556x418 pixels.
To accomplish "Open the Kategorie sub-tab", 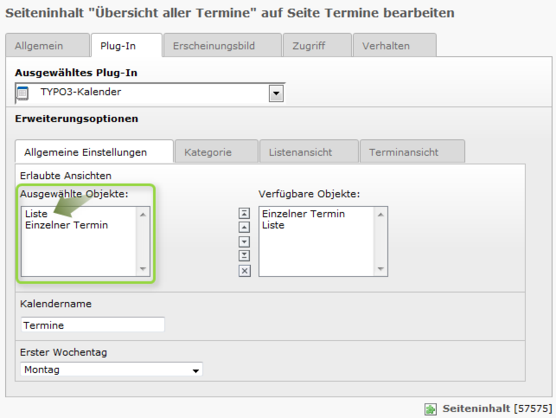I will tap(216, 152).
